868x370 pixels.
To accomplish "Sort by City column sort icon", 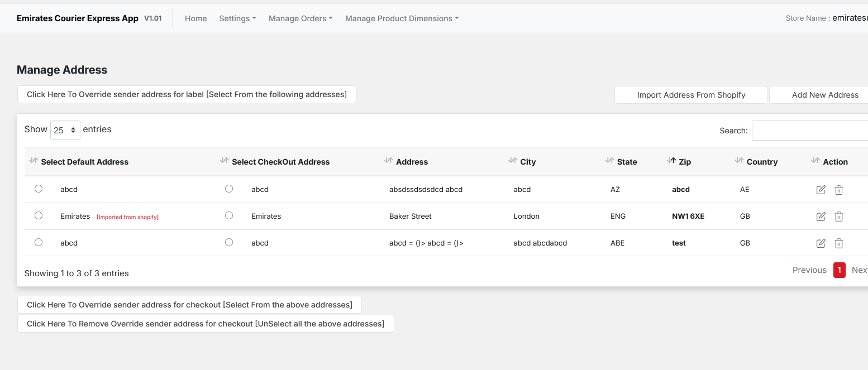I will 513,161.
